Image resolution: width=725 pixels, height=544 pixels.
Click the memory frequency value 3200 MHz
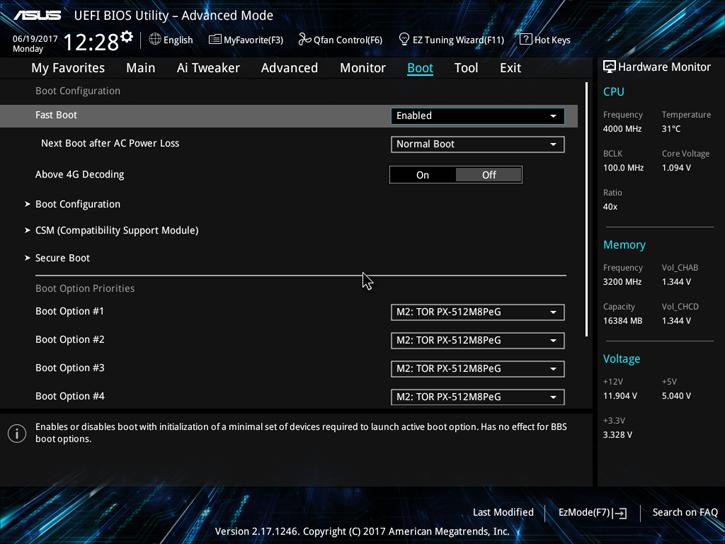point(622,282)
